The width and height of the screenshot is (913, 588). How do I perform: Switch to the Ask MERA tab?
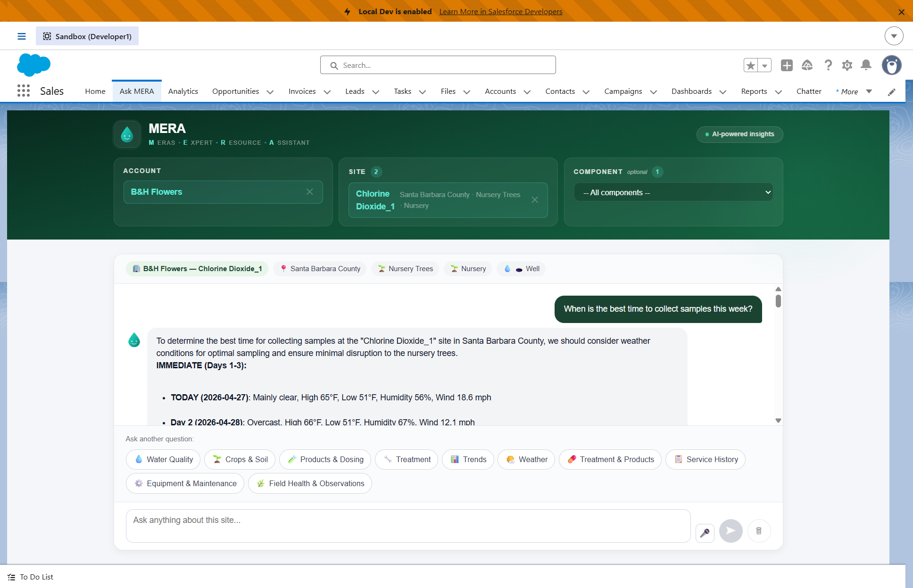coord(137,91)
